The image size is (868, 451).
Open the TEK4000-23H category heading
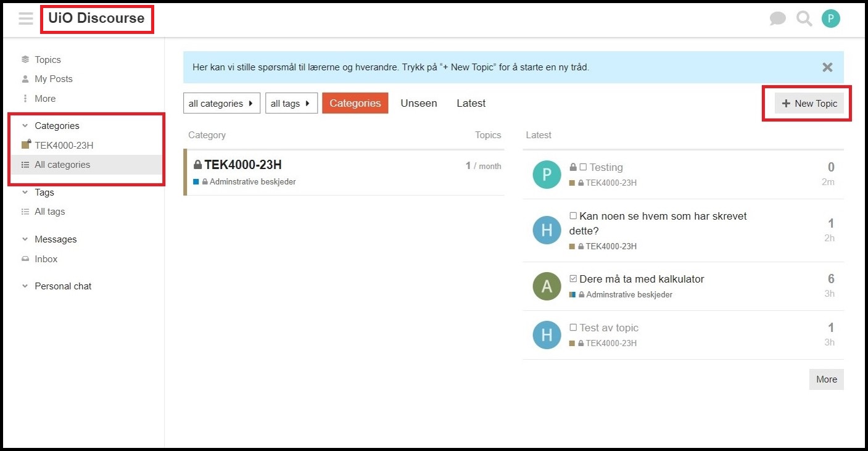[243, 165]
